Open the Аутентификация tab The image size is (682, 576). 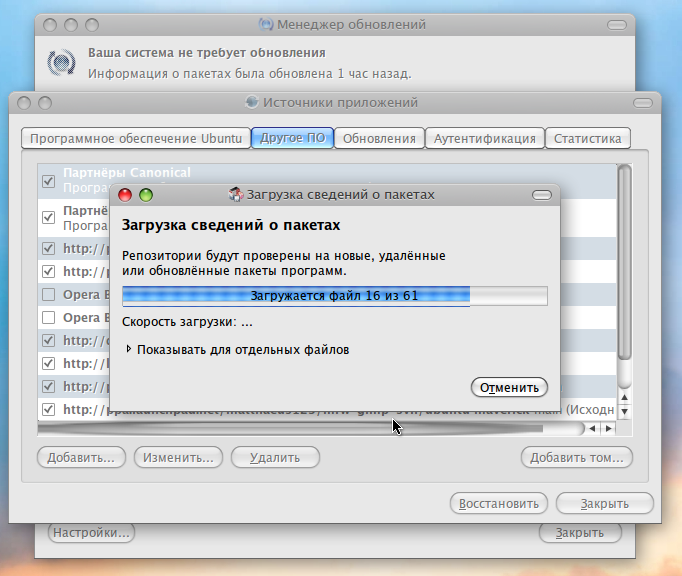pos(485,138)
